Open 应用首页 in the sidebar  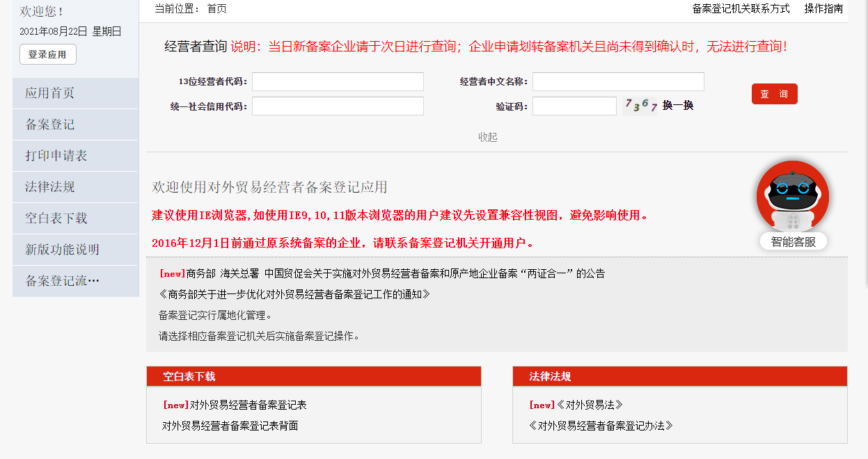click(49, 93)
